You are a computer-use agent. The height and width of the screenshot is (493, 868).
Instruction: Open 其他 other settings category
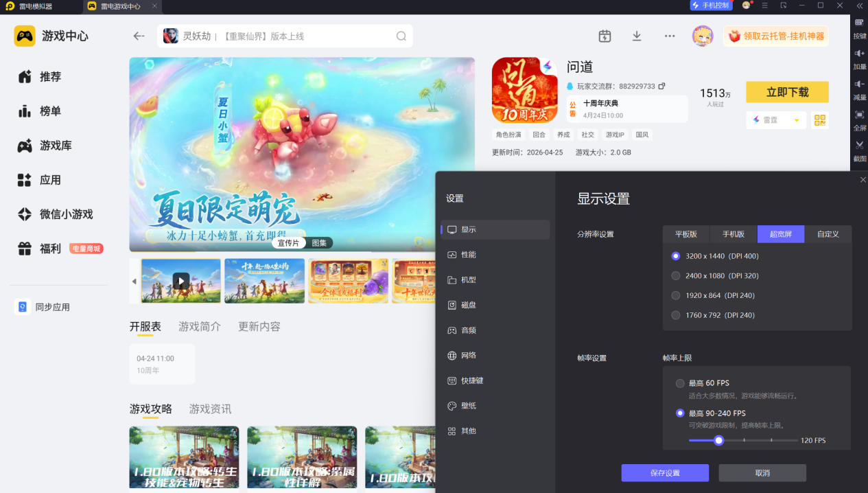click(x=495, y=431)
